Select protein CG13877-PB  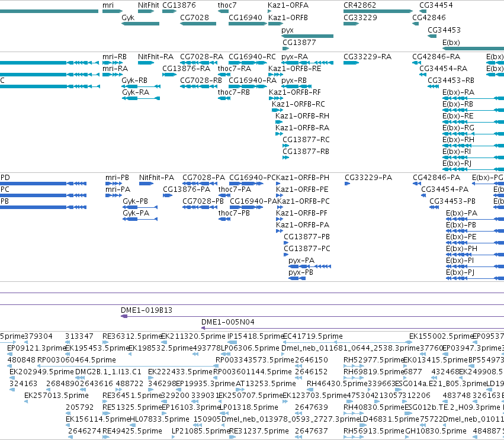coord(286,243)
